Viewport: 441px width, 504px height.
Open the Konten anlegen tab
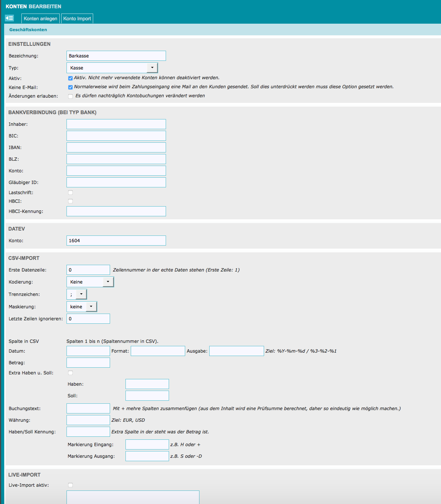40,18
